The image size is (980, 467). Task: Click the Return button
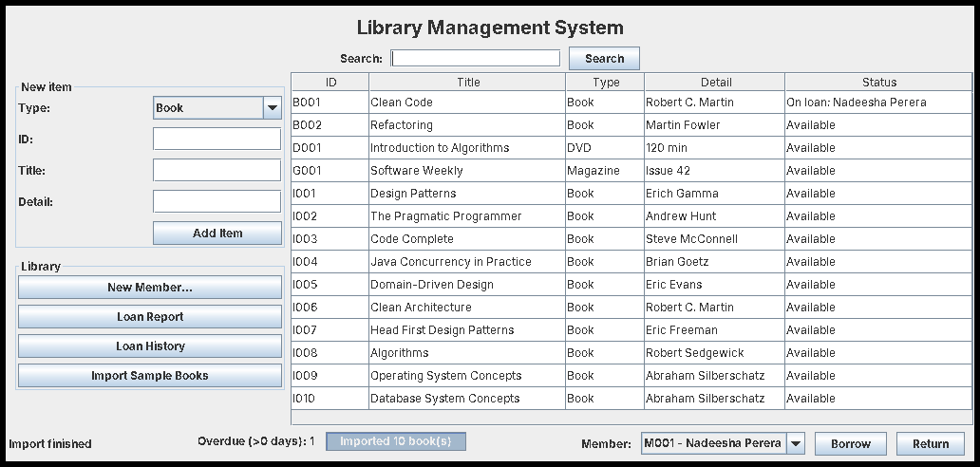(x=931, y=443)
